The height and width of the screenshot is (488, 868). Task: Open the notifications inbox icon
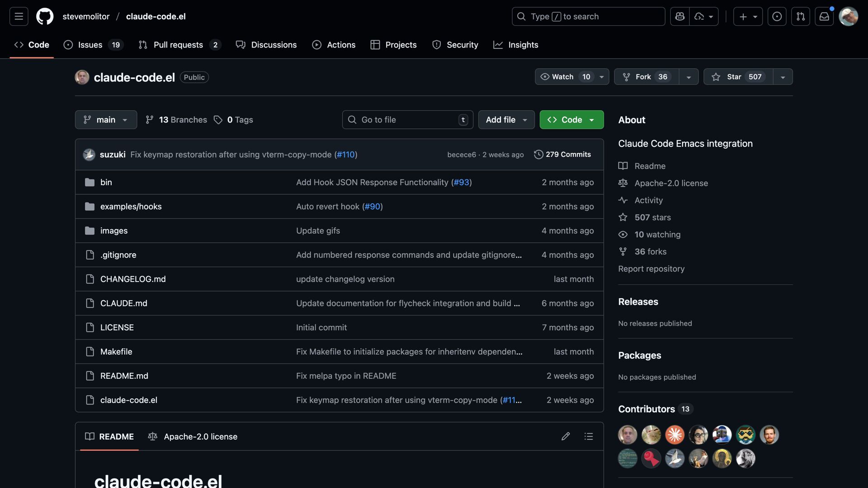click(824, 16)
